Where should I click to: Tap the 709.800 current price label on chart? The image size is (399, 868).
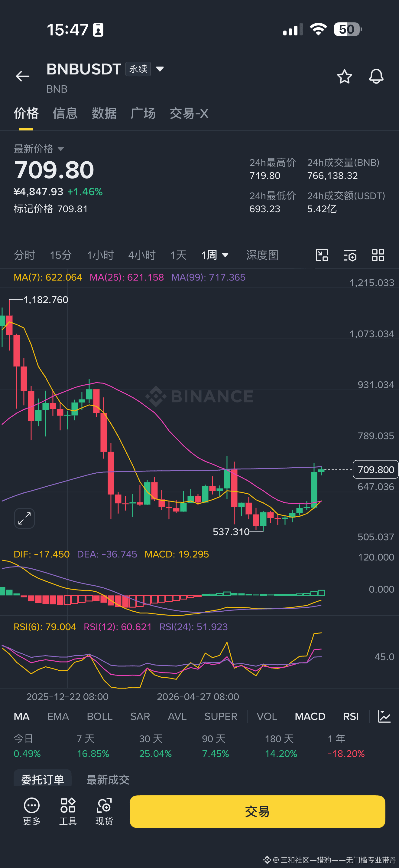pos(375,469)
